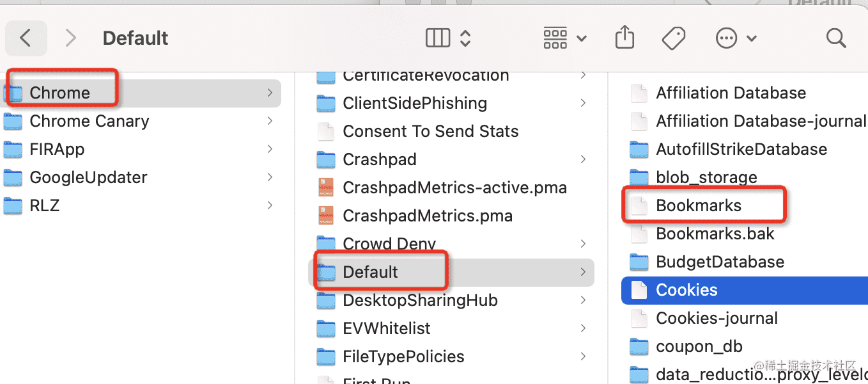Select the Bookmarks file
868x384 pixels.
(698, 205)
